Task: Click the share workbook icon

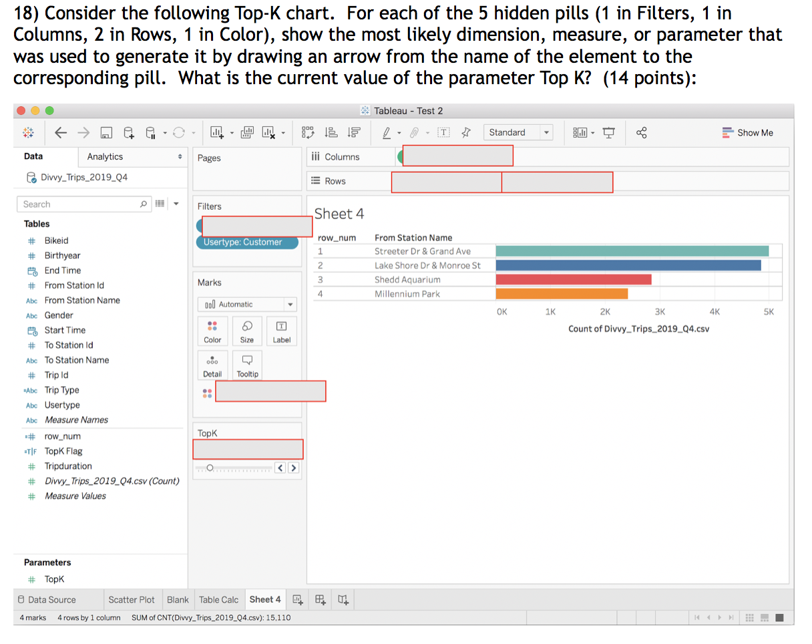Action: click(642, 132)
